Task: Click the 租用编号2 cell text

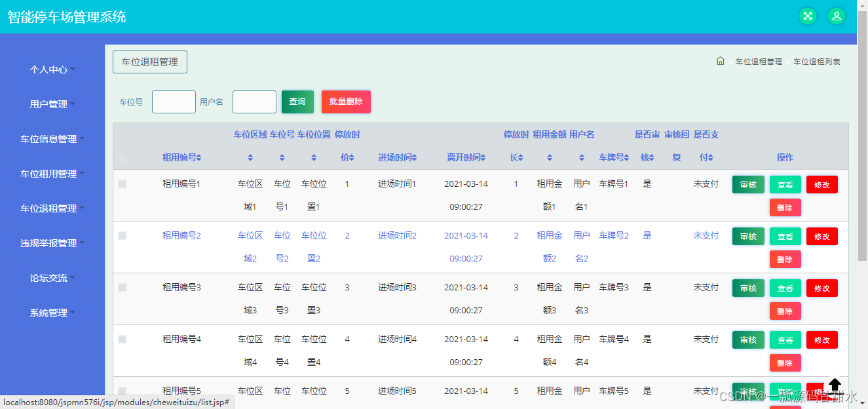Action: pos(181,236)
